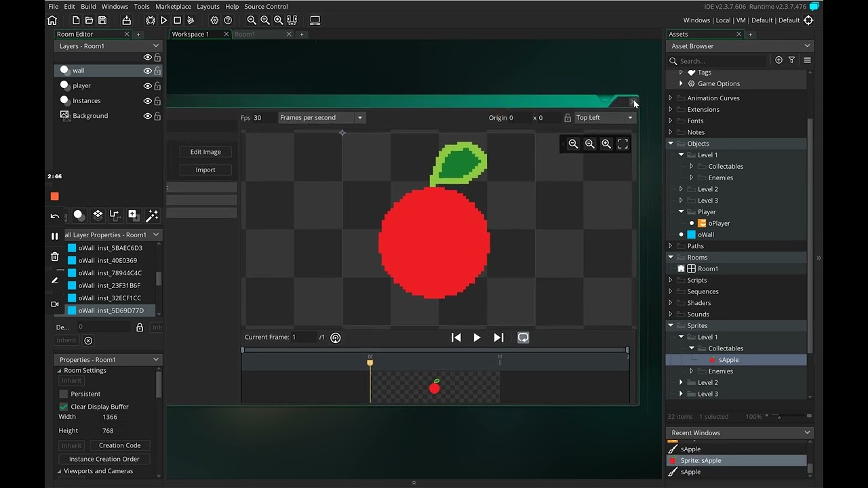Run the game with the play icon
Screen dimensions: 868x488
point(164,20)
